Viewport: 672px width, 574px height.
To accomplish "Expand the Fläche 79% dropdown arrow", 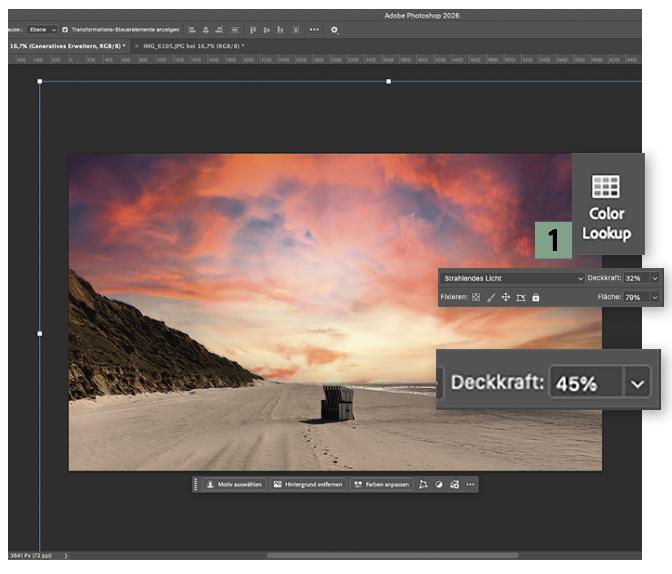I will tap(655, 297).
